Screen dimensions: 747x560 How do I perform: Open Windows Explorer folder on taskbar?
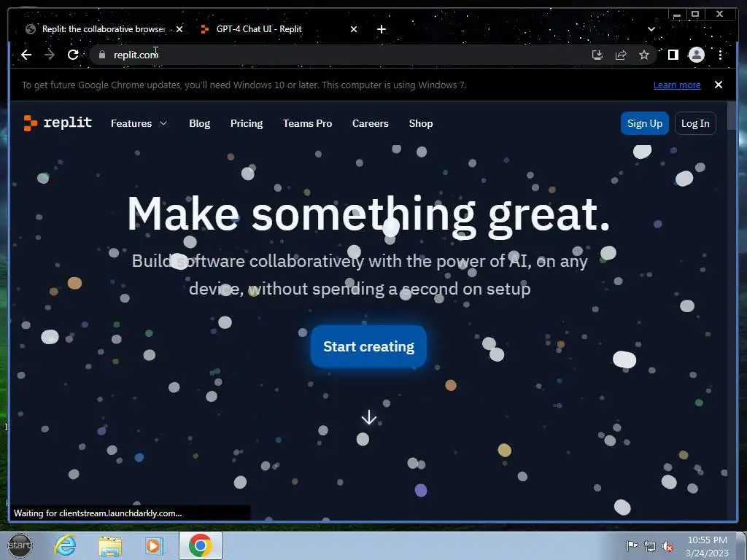tap(110, 546)
